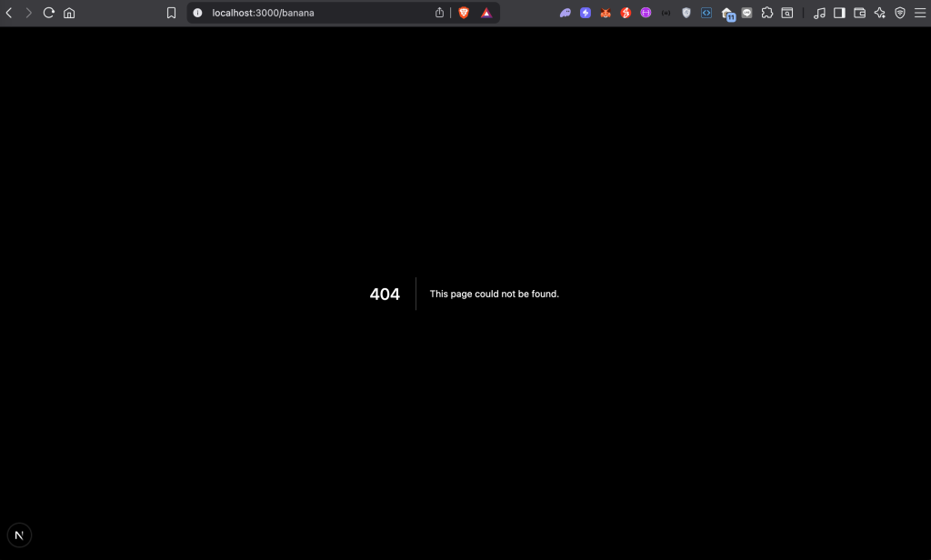Open the browser home page
931x560 pixels.
(69, 13)
